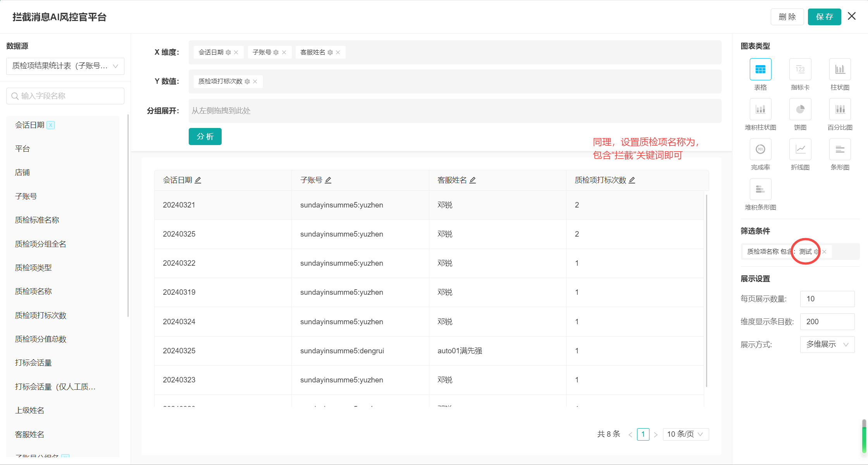
Task: Select the 表格 chart type icon
Action: [760, 69]
